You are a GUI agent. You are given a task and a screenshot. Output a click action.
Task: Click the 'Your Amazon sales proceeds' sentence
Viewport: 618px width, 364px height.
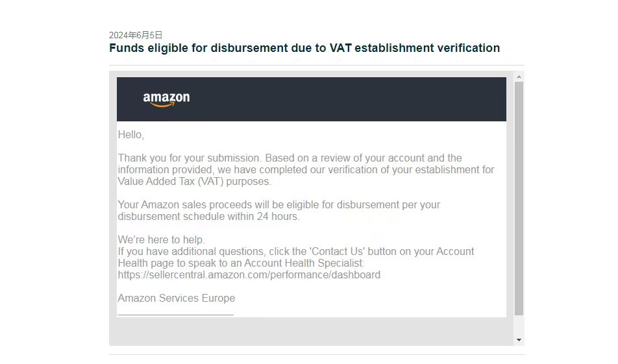coord(279,211)
